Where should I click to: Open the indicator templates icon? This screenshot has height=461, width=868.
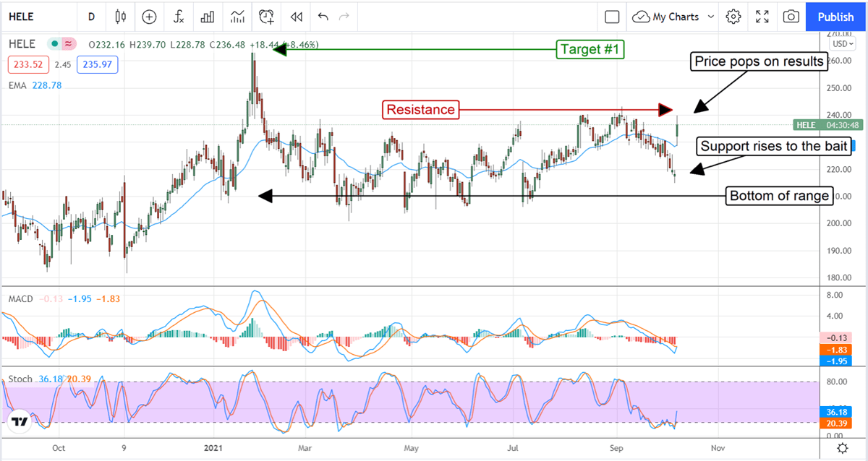[x=237, y=16]
